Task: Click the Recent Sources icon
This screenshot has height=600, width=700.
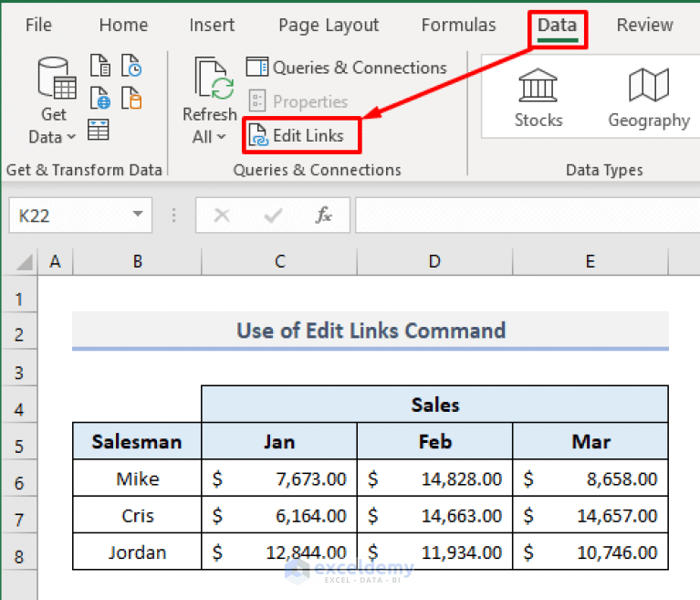Action: 131,66
